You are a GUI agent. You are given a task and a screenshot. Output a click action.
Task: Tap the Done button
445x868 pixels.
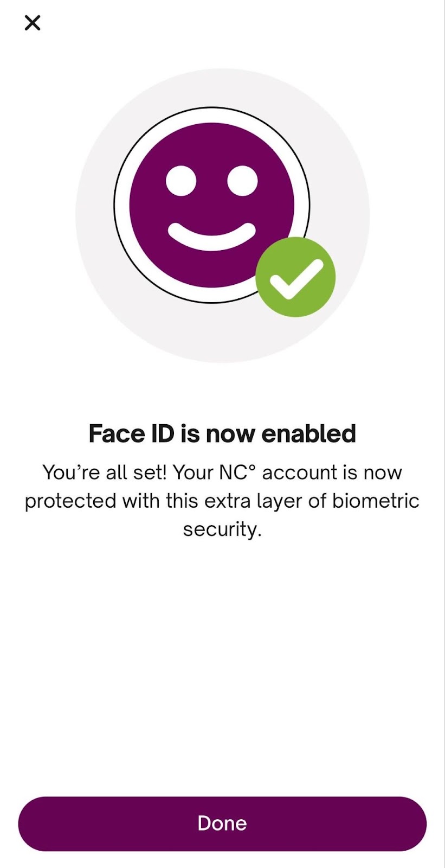pyautogui.click(x=222, y=824)
